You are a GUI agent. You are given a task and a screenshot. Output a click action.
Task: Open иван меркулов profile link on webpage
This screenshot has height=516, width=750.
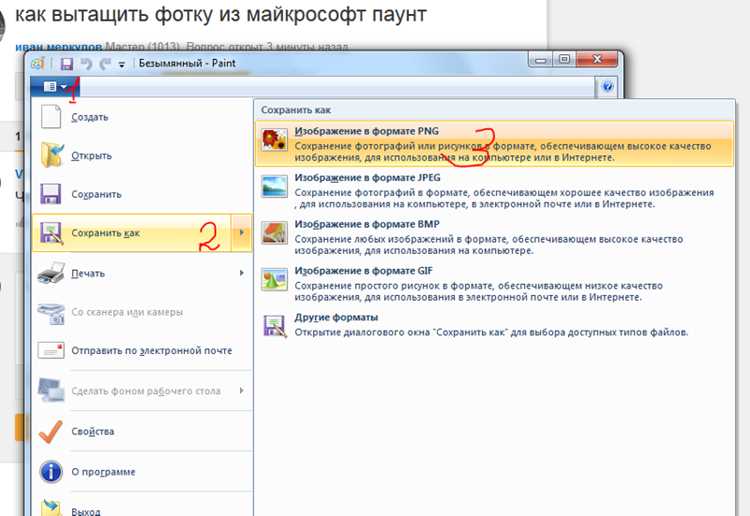pos(58,47)
